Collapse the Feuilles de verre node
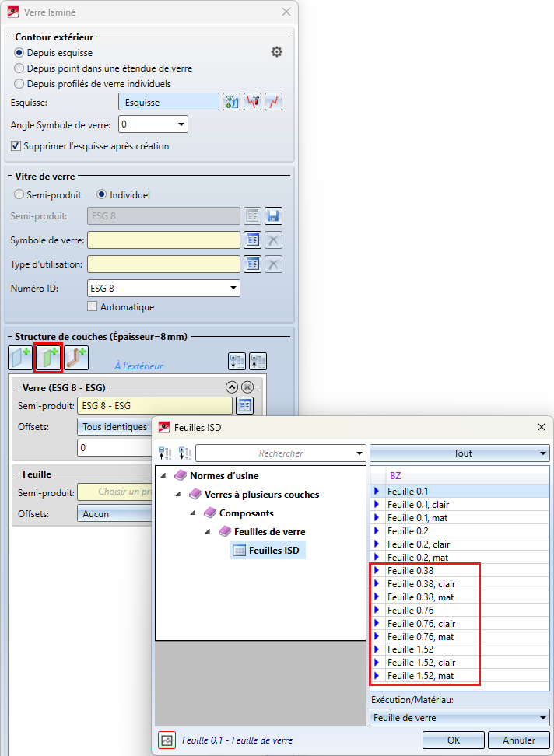Viewport: 554px width, 756px height. [208, 531]
